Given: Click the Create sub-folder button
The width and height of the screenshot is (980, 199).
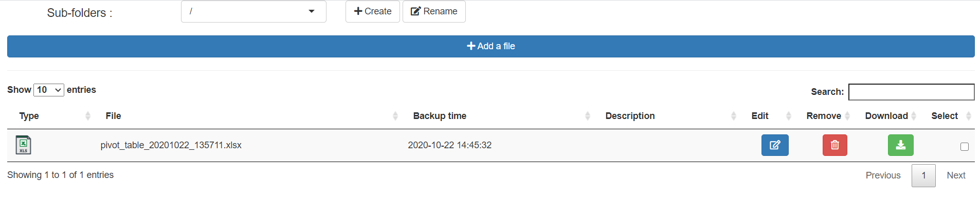Looking at the screenshot, I should 373,11.
